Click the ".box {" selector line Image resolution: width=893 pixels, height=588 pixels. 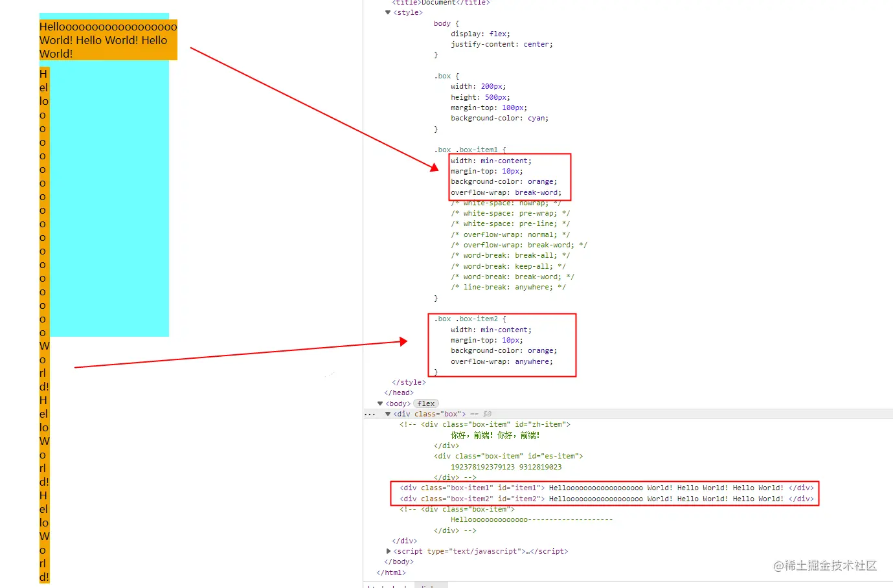446,76
